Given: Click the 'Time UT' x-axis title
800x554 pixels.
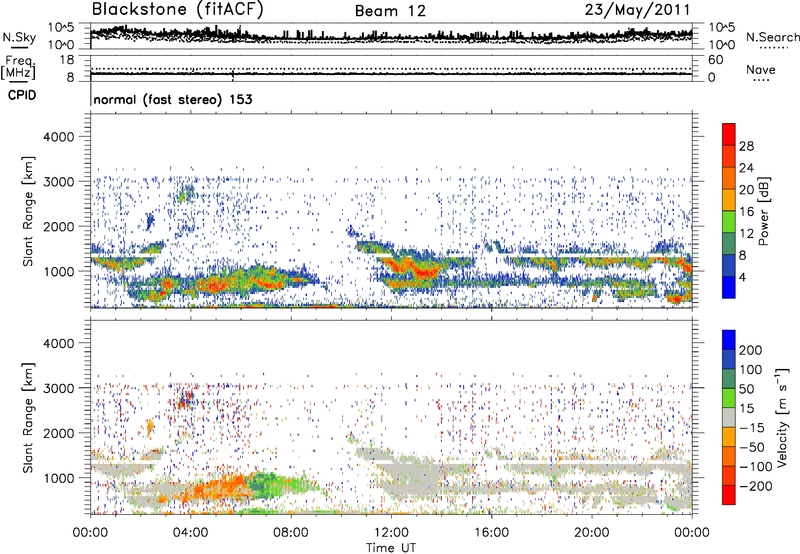Looking at the screenshot, I should pos(391,548).
